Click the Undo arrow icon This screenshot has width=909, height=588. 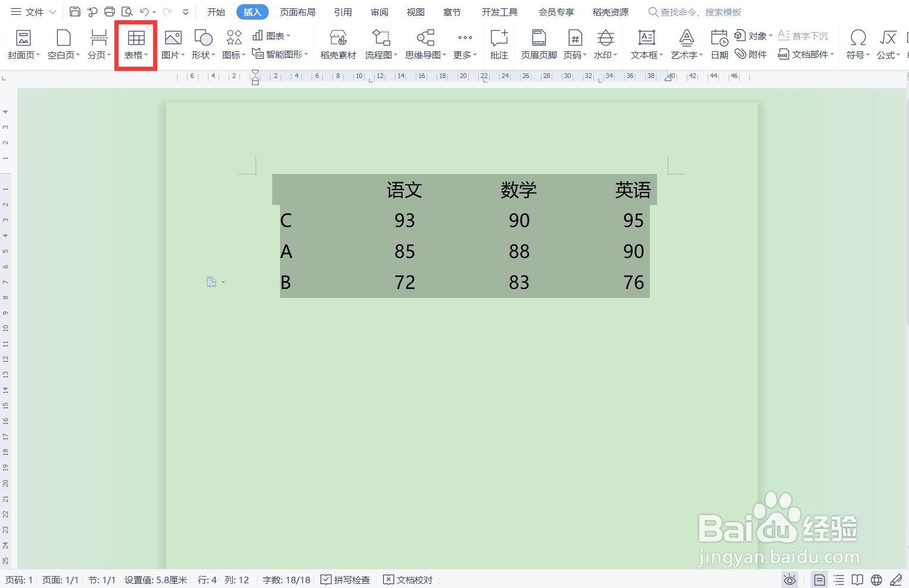pyautogui.click(x=144, y=12)
